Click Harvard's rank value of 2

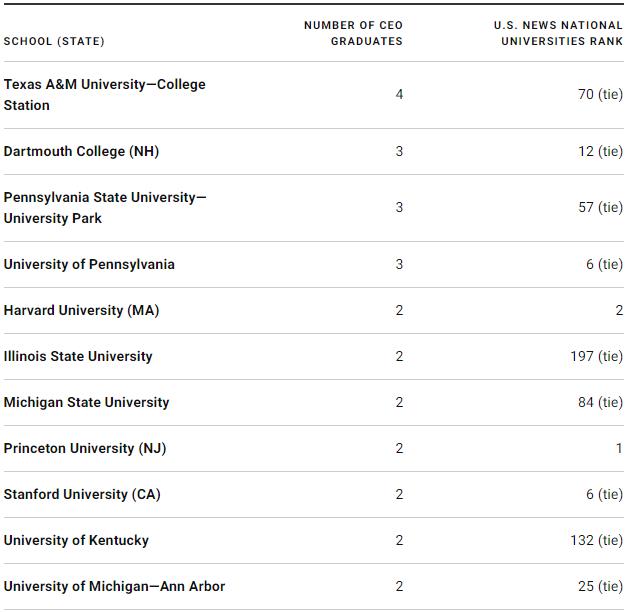pos(619,310)
